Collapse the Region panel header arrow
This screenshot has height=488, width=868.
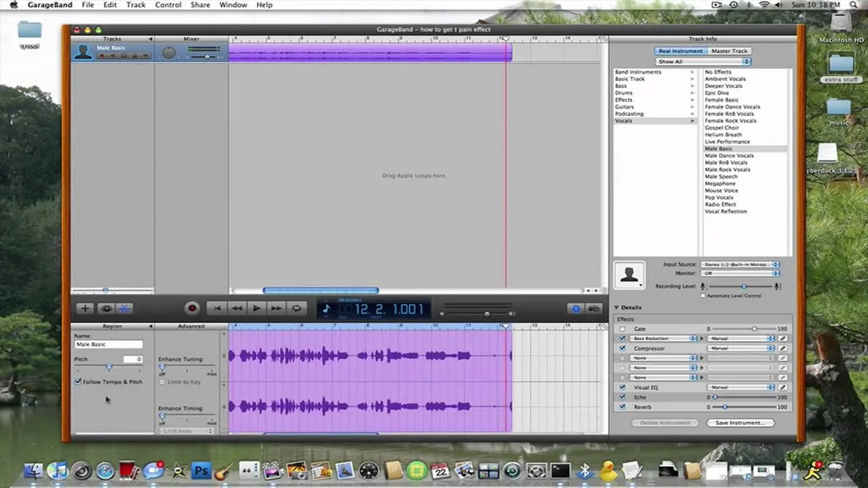[x=150, y=326]
